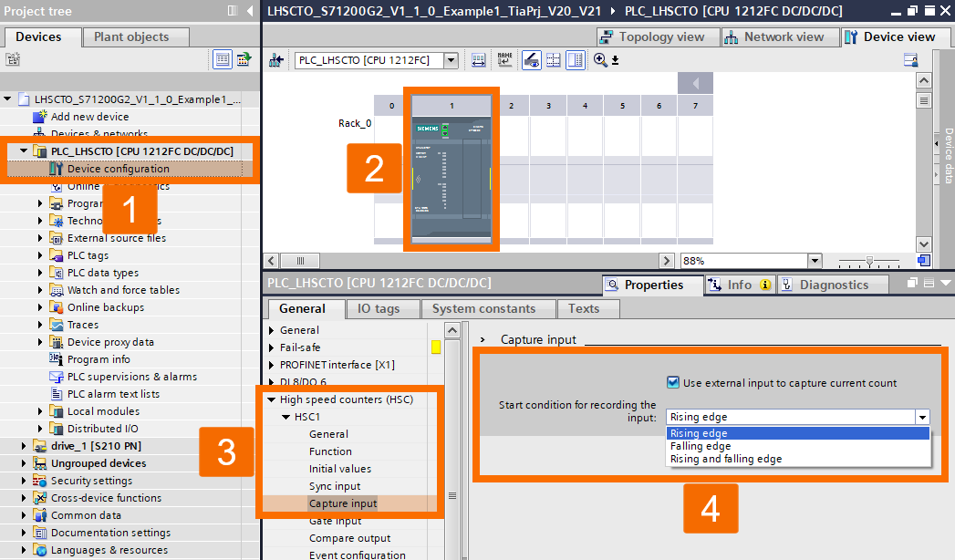Click the inspector window split layout icon
This screenshot has width=955, height=560.
[929, 283]
